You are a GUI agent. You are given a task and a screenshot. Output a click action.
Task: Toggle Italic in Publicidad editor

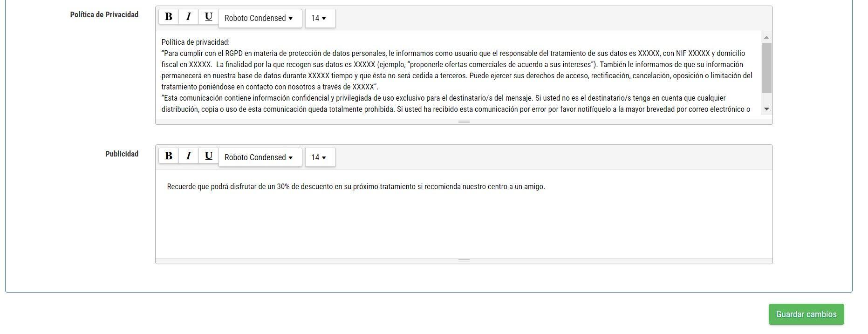[x=189, y=156]
